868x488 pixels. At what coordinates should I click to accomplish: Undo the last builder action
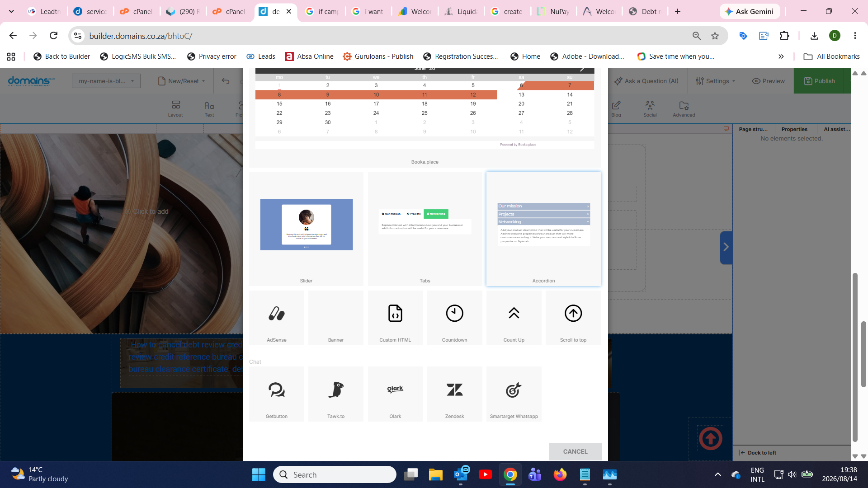226,81
